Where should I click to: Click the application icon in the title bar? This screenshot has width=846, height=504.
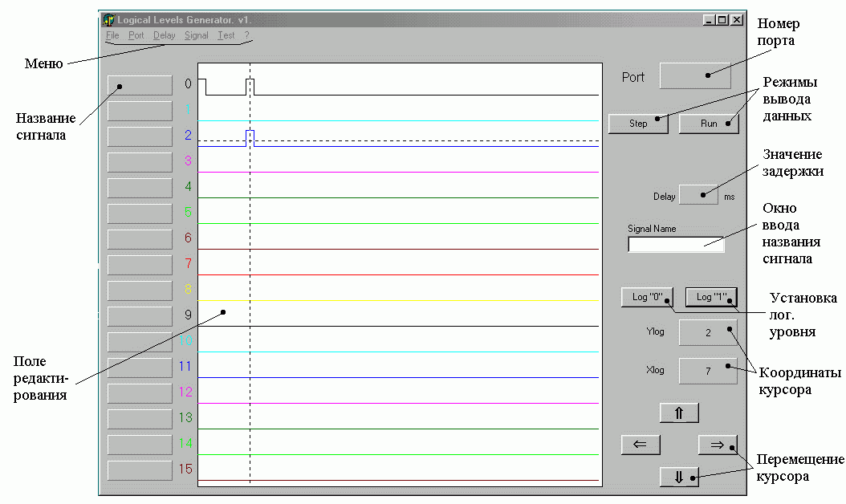coord(109,20)
